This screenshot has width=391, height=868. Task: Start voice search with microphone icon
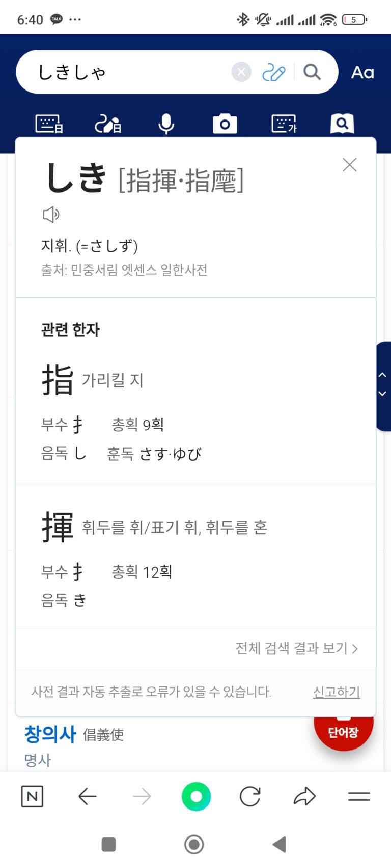click(x=166, y=124)
